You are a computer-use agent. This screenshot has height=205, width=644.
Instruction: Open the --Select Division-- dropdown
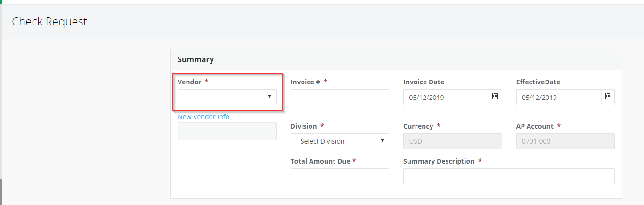coord(340,141)
